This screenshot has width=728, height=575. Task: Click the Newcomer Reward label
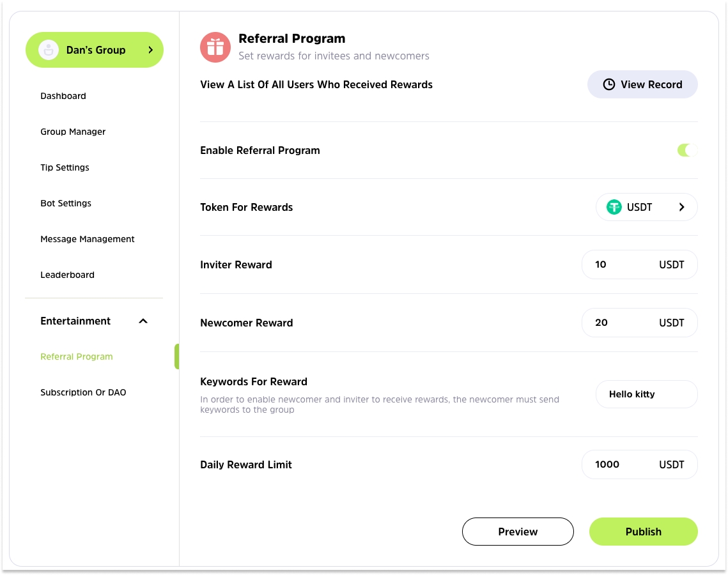pyautogui.click(x=247, y=323)
